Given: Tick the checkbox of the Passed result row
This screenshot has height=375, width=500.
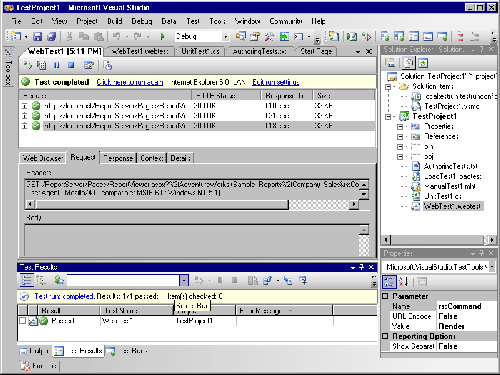Looking at the screenshot, I should pos(22,321).
